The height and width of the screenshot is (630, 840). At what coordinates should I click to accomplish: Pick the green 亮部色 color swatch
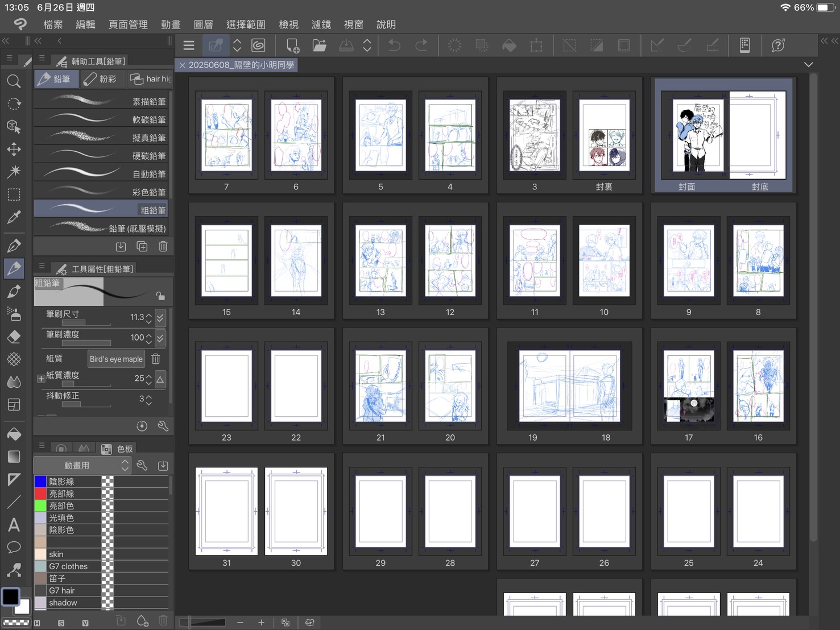click(40, 505)
